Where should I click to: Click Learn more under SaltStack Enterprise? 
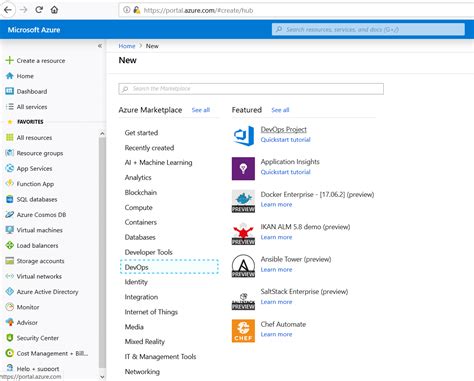pos(276,302)
